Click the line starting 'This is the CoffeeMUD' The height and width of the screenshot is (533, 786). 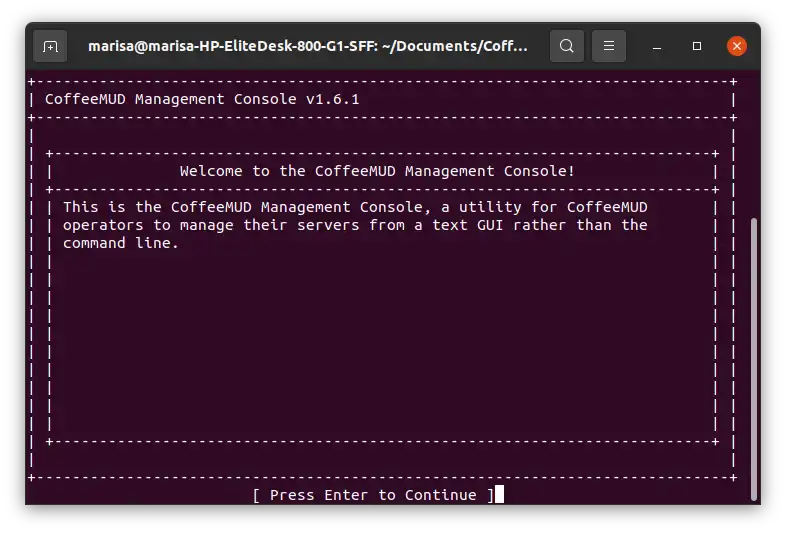coord(355,207)
